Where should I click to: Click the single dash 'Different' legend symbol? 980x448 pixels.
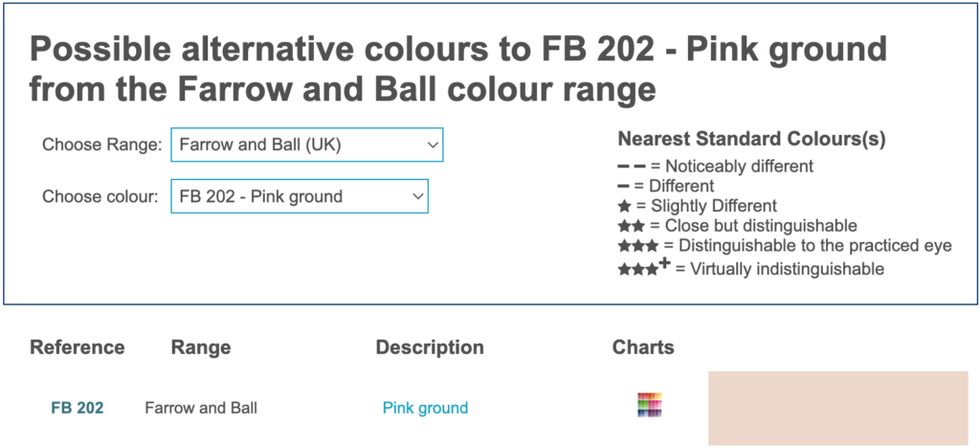tap(624, 186)
